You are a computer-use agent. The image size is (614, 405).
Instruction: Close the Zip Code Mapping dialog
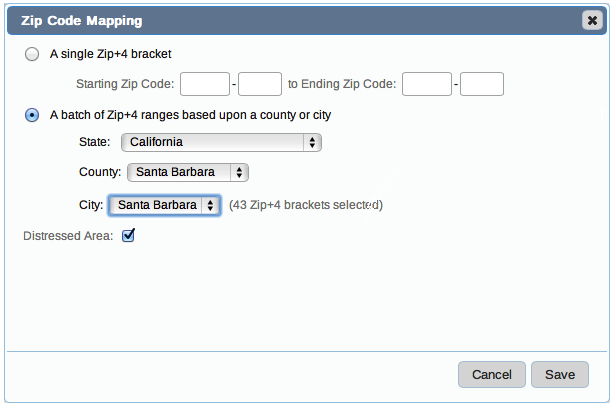point(591,20)
